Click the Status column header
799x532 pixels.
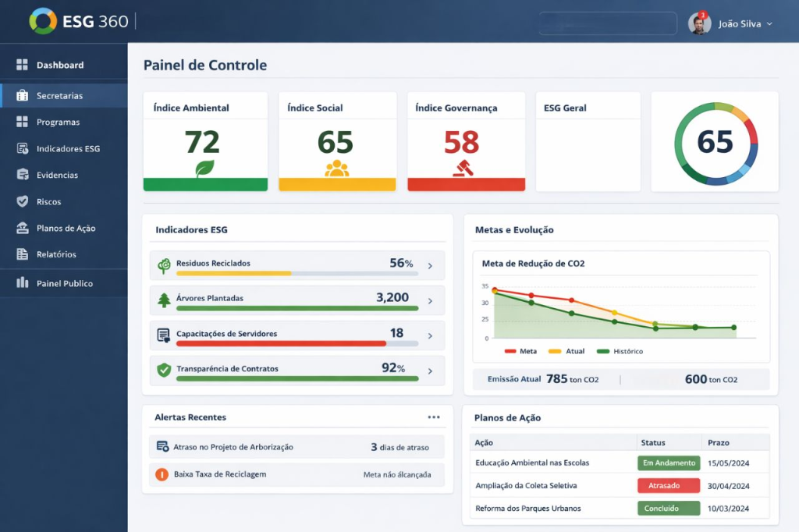[653, 442]
